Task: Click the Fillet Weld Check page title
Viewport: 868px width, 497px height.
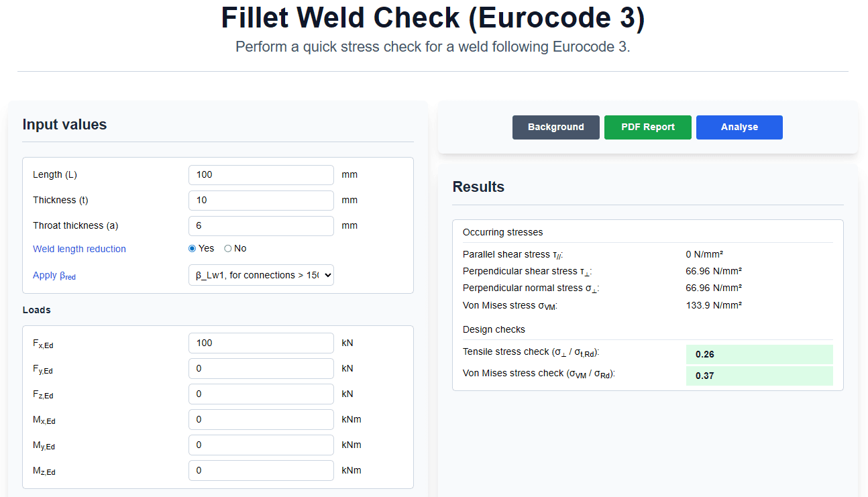Action: click(x=433, y=19)
